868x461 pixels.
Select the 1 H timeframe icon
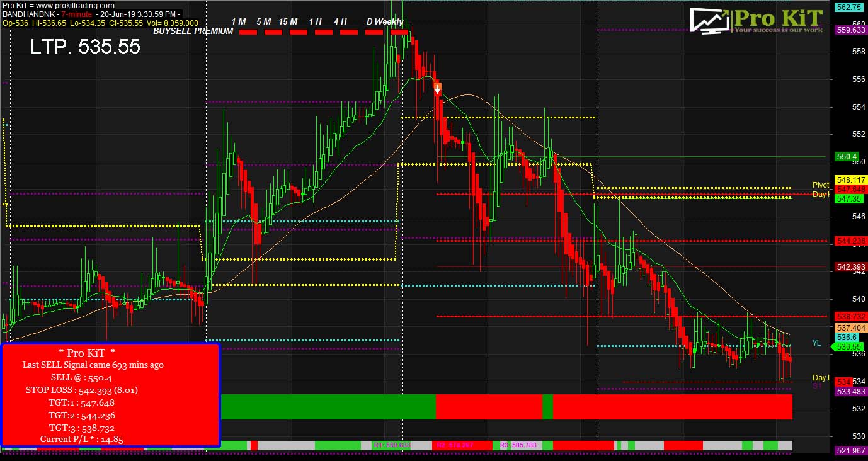point(314,21)
